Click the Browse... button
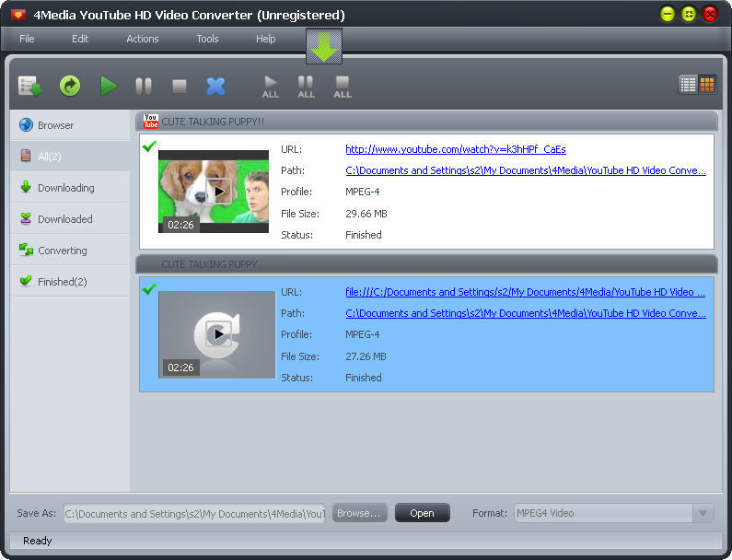 (x=359, y=513)
